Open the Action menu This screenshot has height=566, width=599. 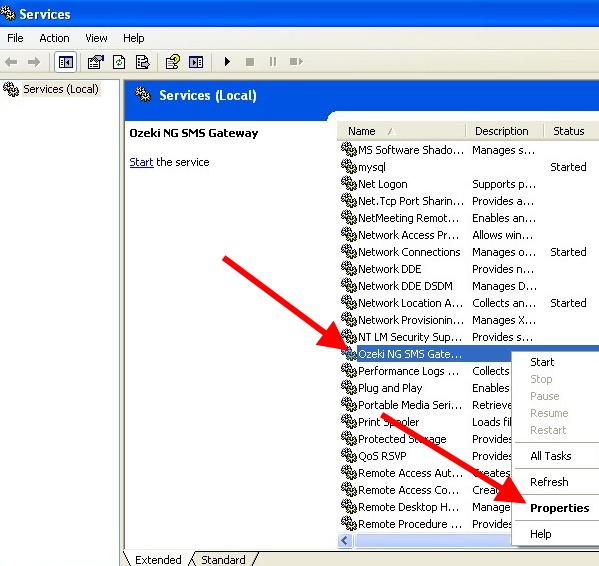54,38
